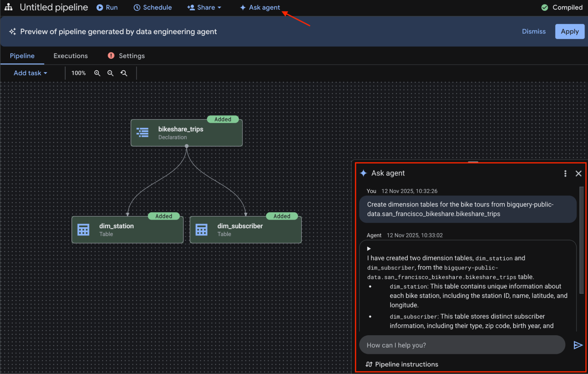Dismiss the pipeline preview banner
Image resolution: width=588 pixels, height=374 pixels.
pyautogui.click(x=534, y=31)
